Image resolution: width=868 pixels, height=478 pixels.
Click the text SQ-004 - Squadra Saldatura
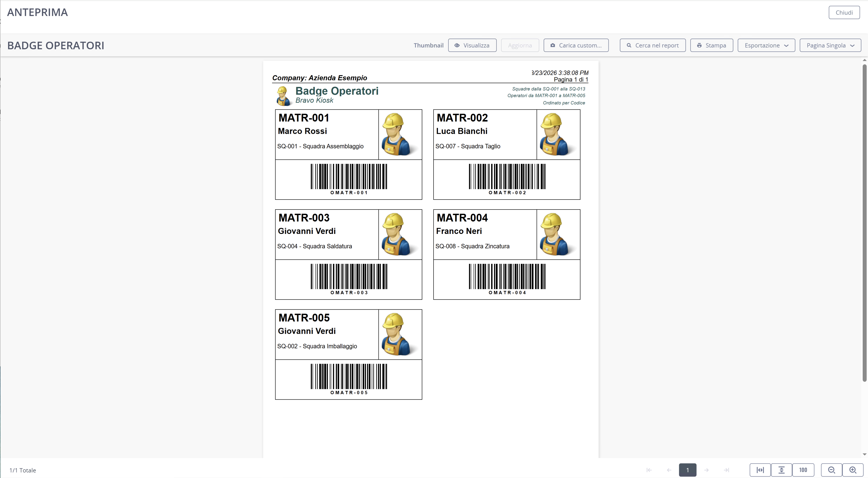pos(314,246)
